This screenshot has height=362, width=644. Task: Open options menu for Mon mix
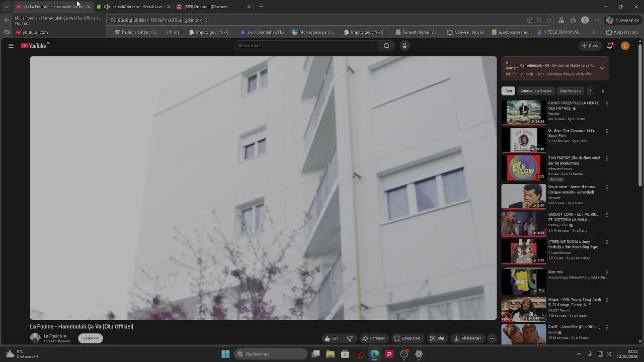[x=607, y=272]
